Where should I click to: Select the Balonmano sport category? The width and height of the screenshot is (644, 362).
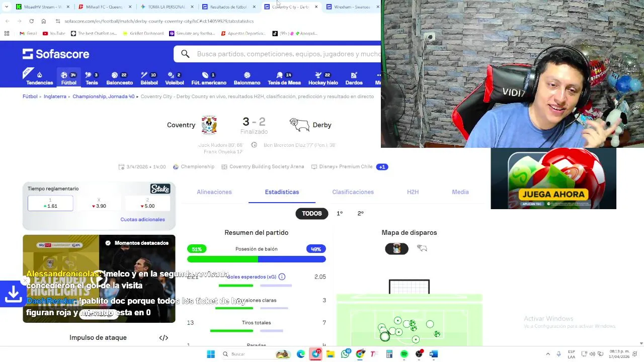(247, 78)
